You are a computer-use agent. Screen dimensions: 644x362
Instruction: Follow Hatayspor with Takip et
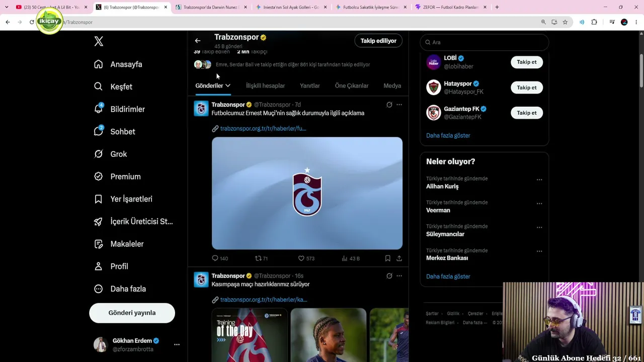point(527,87)
